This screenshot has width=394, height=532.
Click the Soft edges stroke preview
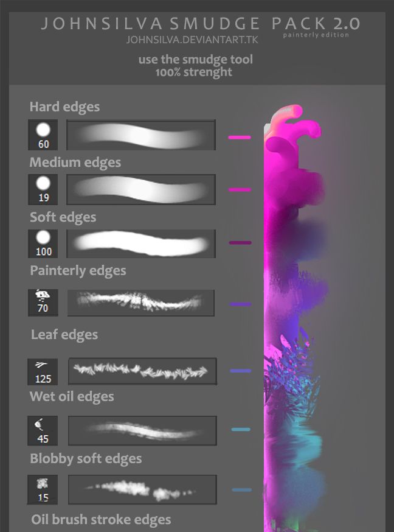[141, 243]
